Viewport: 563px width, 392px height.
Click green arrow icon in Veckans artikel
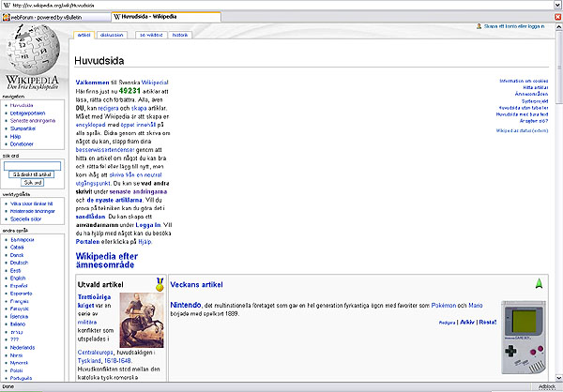coord(539,283)
